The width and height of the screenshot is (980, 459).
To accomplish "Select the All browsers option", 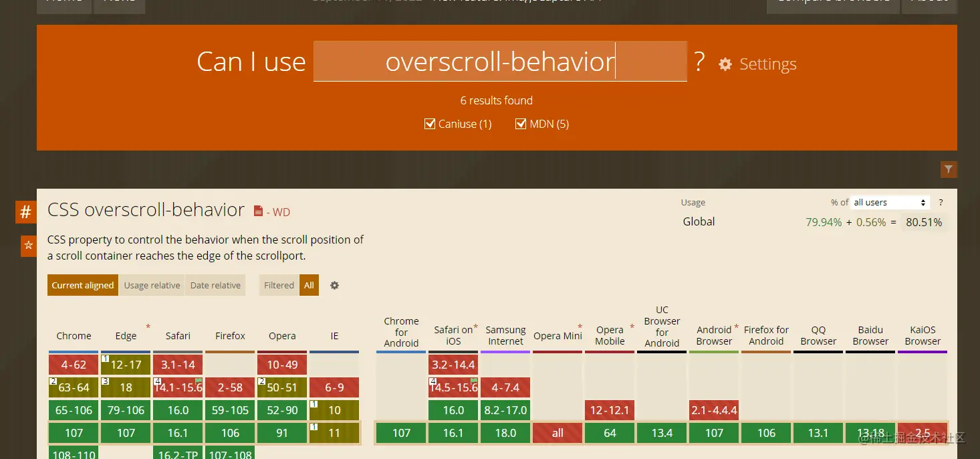I will [x=309, y=285].
